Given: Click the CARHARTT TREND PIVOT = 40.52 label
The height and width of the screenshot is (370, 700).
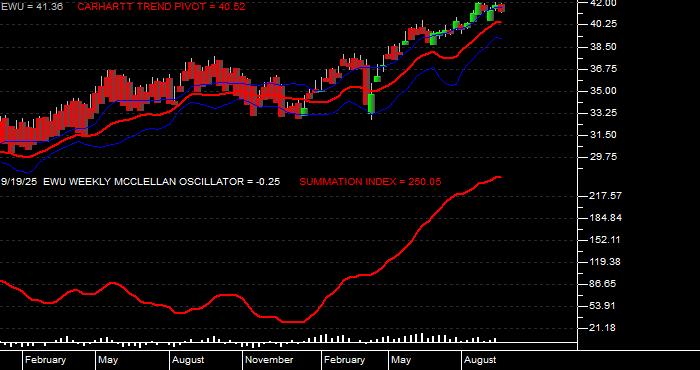Looking at the screenshot, I should tap(161, 6).
